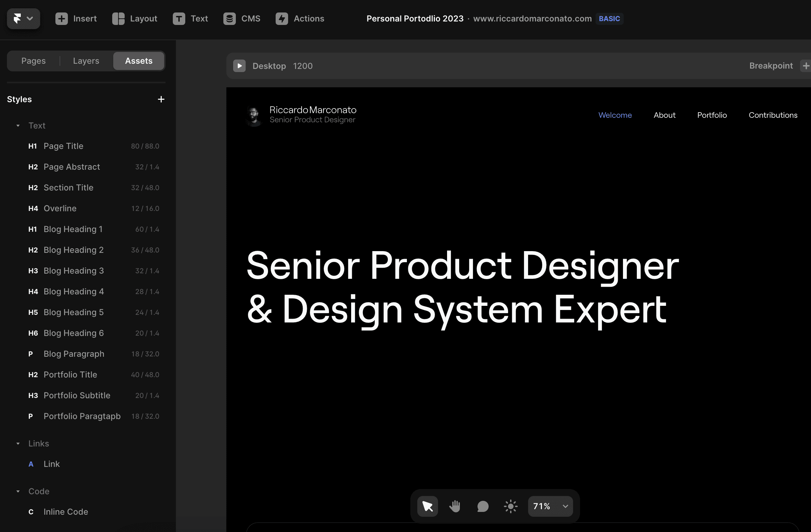This screenshot has height=532, width=811.
Task: Open the Framer logo main menu
Action: coord(23,18)
